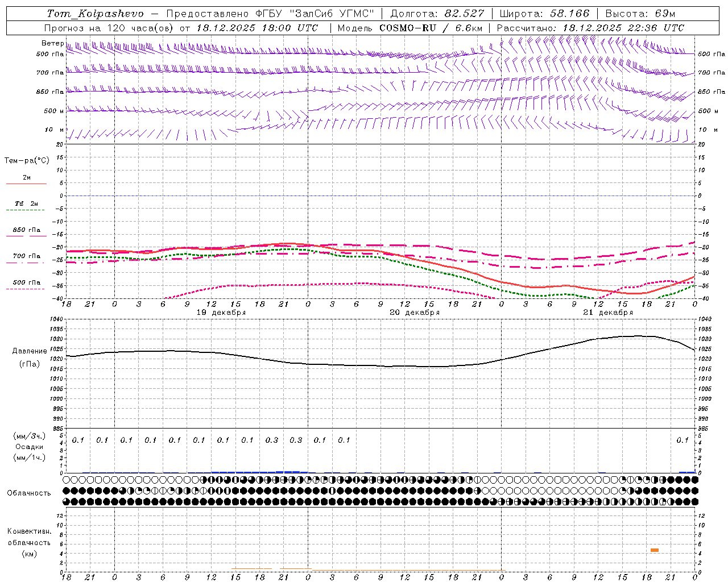
Task: Select the latitude value 58.166
Action: pos(569,14)
